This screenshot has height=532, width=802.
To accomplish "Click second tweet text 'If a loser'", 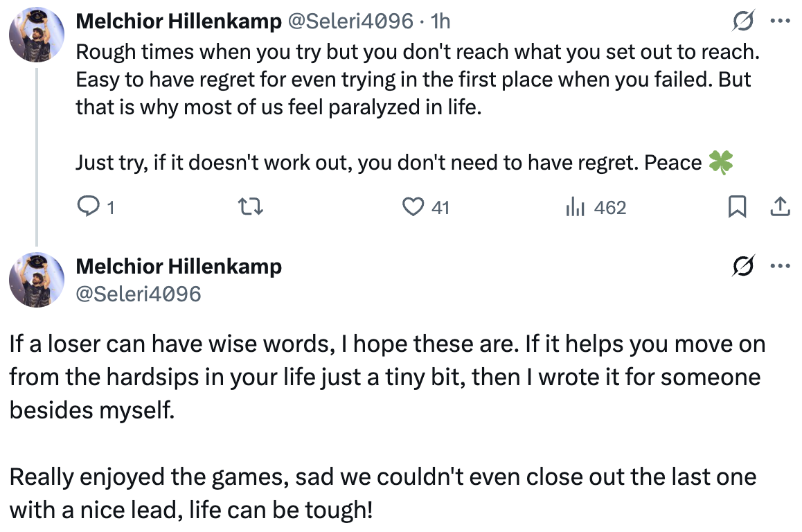I will coord(387,377).
